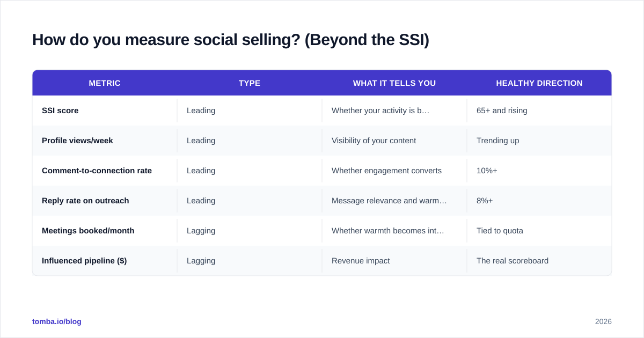Click the '10%+' cell

539,171
